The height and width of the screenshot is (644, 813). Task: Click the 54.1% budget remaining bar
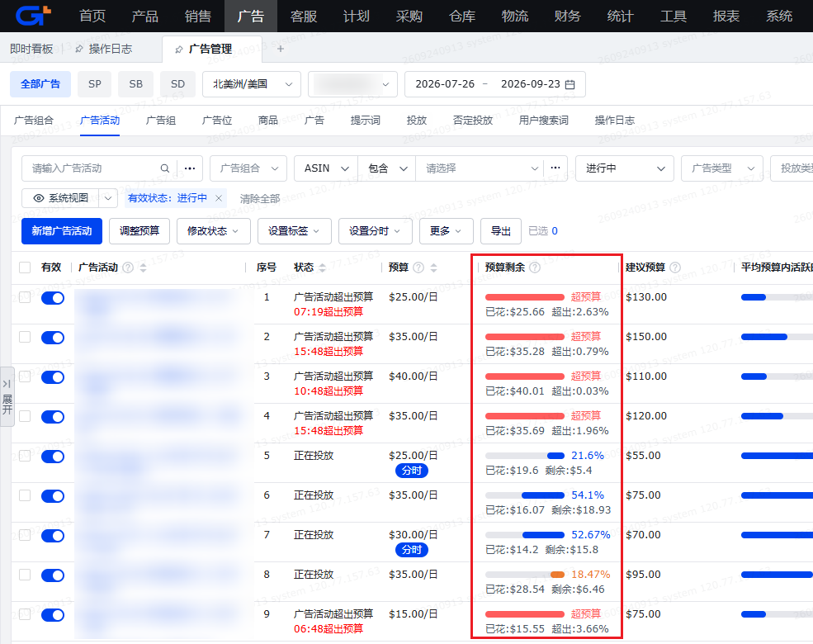click(x=525, y=495)
